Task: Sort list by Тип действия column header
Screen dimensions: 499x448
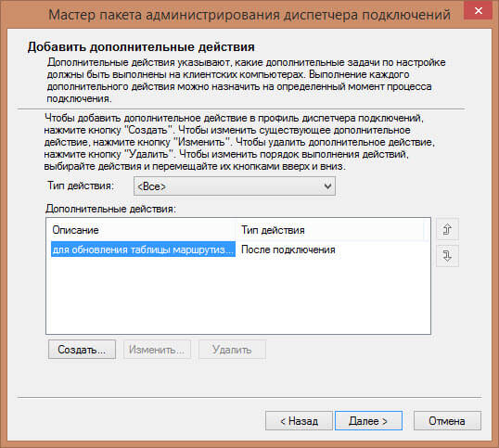Action: pyautogui.click(x=330, y=230)
